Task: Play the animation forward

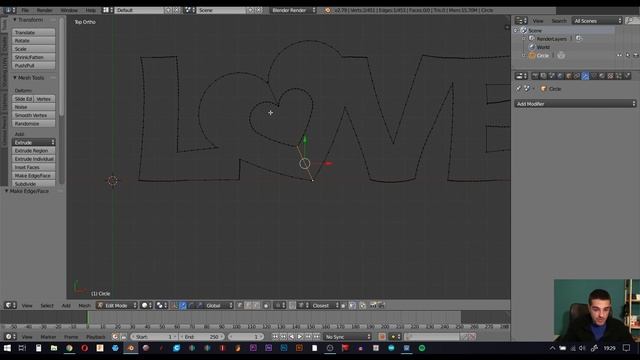Action: click(300, 337)
